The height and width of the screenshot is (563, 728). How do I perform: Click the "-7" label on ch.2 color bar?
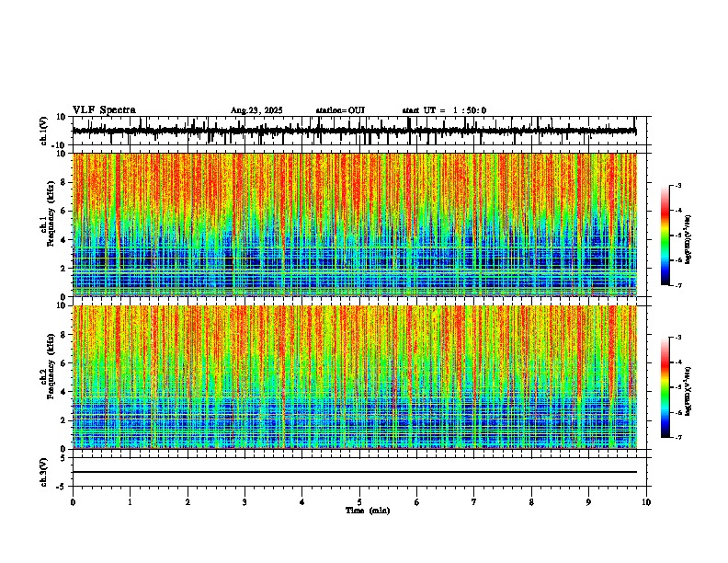678,437
